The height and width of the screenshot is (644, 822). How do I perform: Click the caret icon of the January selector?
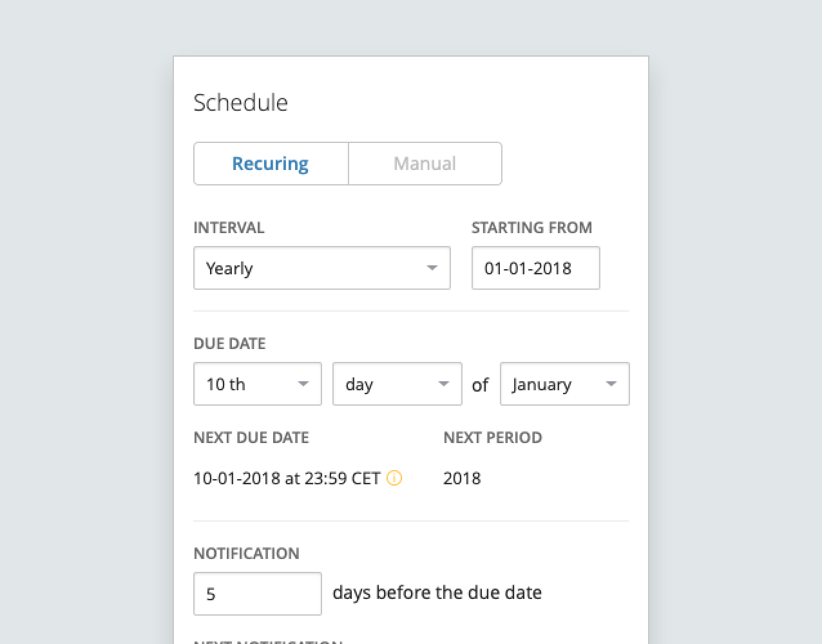click(611, 384)
